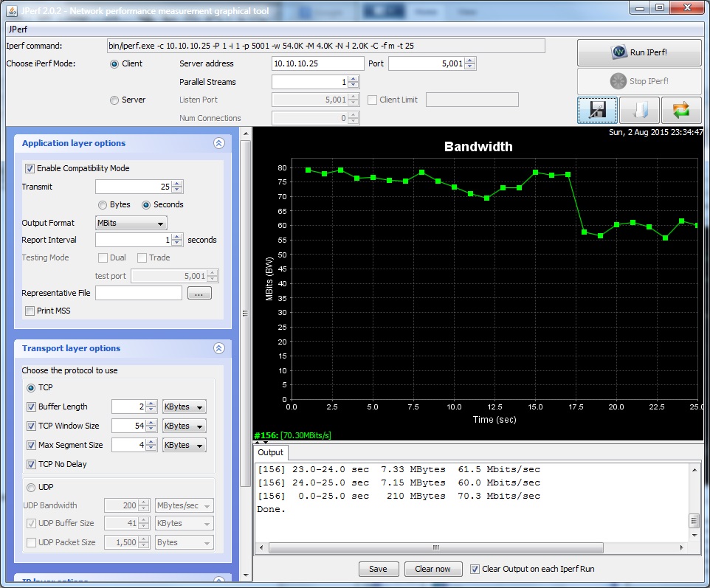This screenshot has width=710, height=588.
Task: Click the Output horizontal scrollbar thumb
Action: click(x=435, y=548)
